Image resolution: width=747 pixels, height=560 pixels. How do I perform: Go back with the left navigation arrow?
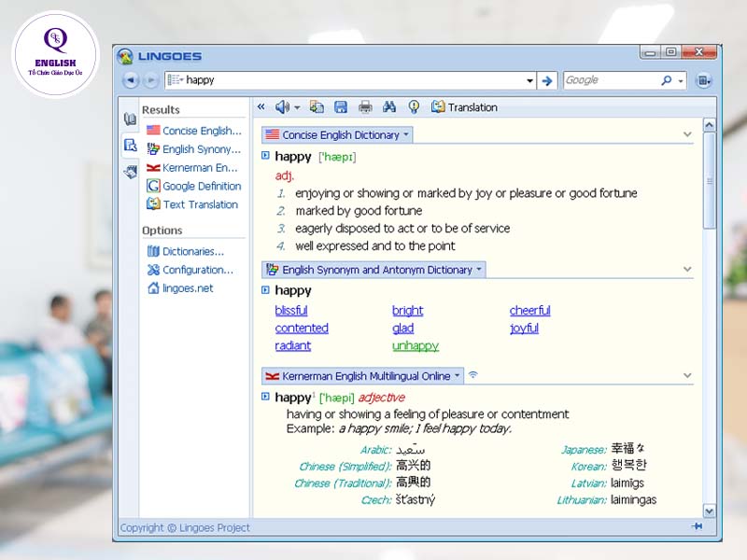[x=130, y=80]
